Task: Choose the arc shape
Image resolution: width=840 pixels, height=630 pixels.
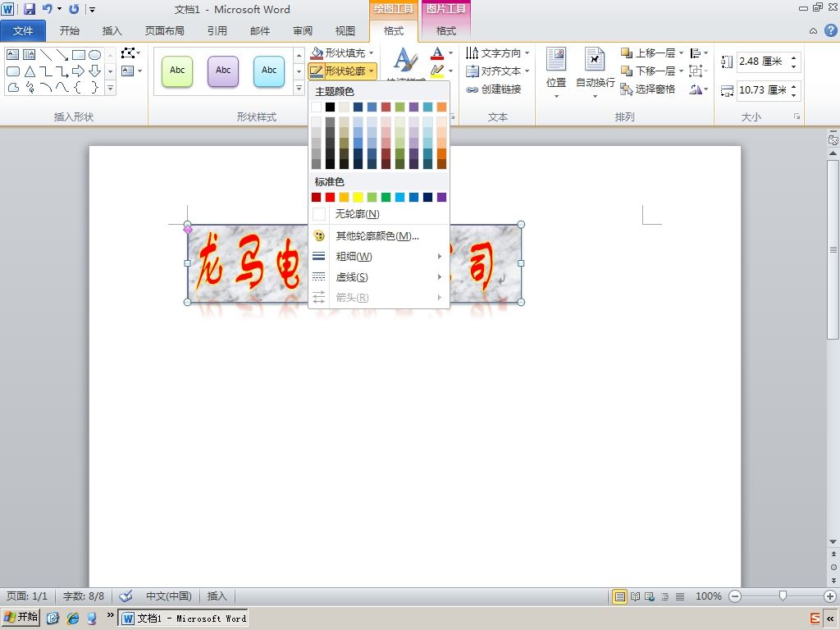Action: pos(46,87)
